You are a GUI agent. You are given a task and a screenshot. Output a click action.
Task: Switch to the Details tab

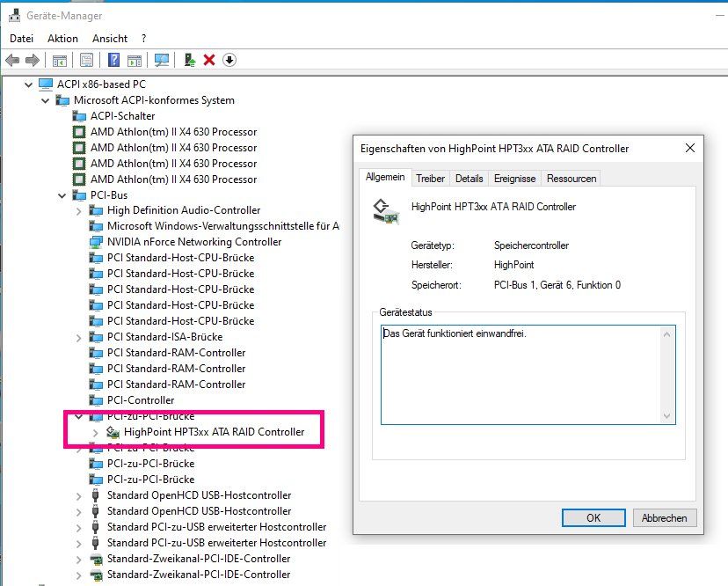[x=469, y=179]
